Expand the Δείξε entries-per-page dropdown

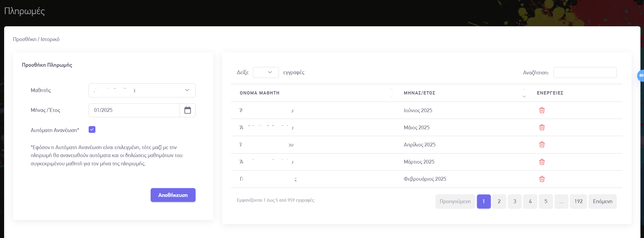pyautogui.click(x=266, y=72)
